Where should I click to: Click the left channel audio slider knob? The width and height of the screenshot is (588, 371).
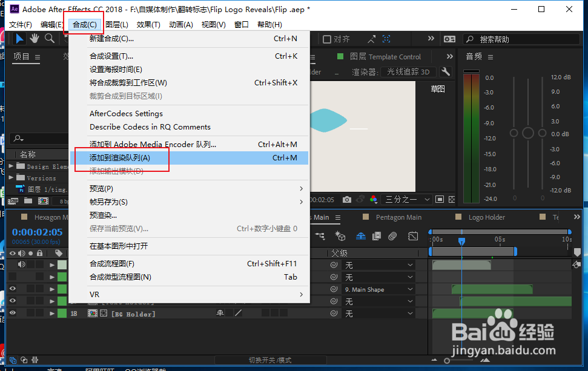click(514, 133)
